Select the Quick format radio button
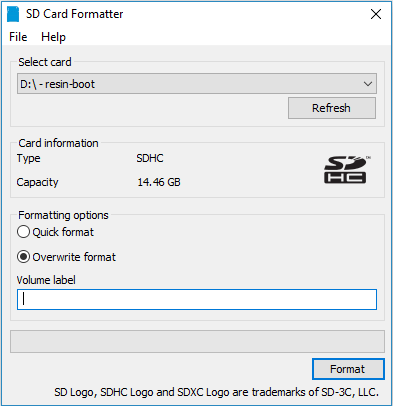Screen dimensions: 393x406 click(x=23, y=232)
